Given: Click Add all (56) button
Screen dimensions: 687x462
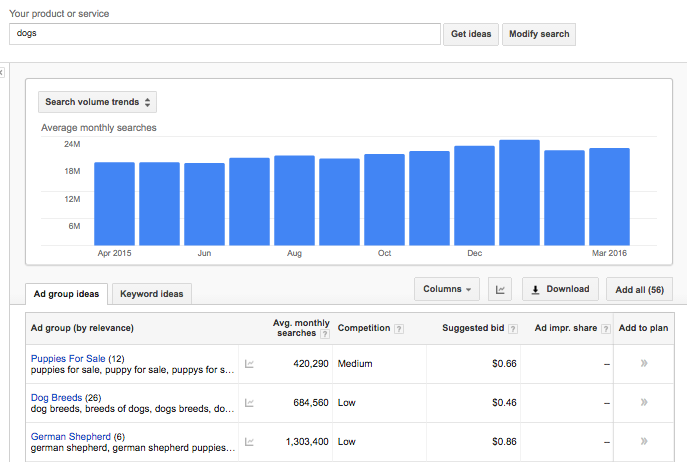Looking at the screenshot, I should click(x=639, y=290).
